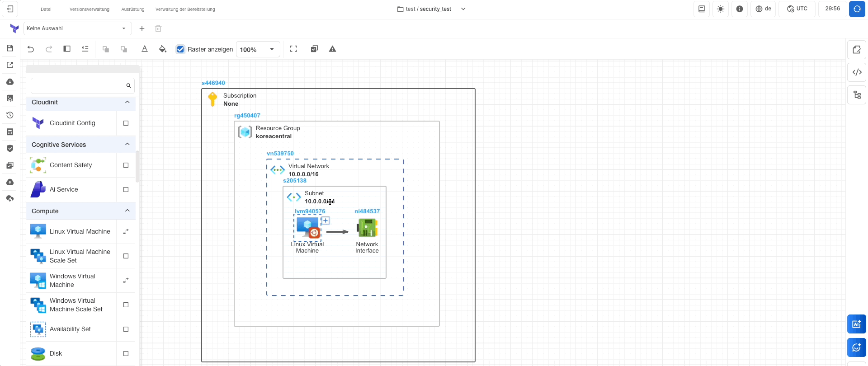
Task: Open the Keine Auswahl dropdown
Action: (x=77, y=28)
